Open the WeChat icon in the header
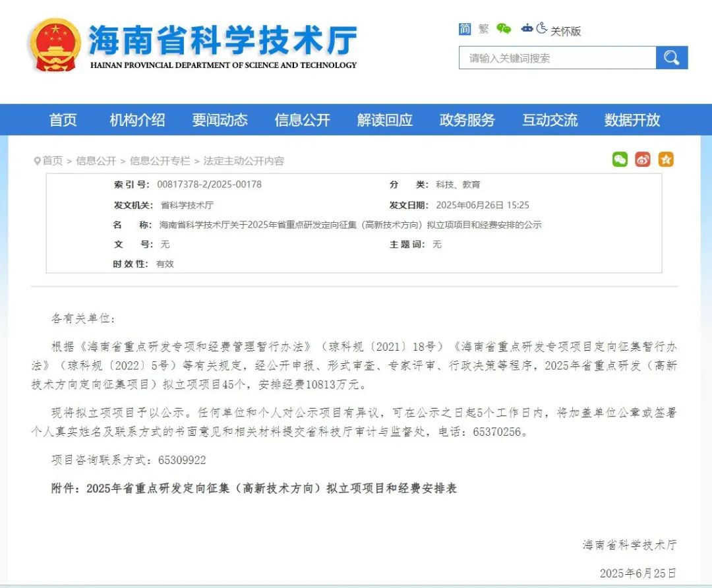Viewport: 712px width, 588px height. pos(504,28)
